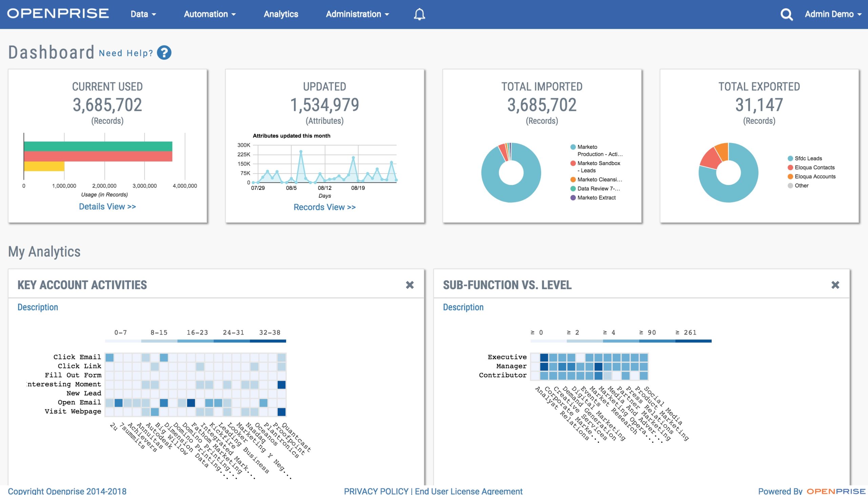The width and height of the screenshot is (868, 495).
Task: Click the notification bell icon
Action: (419, 13)
